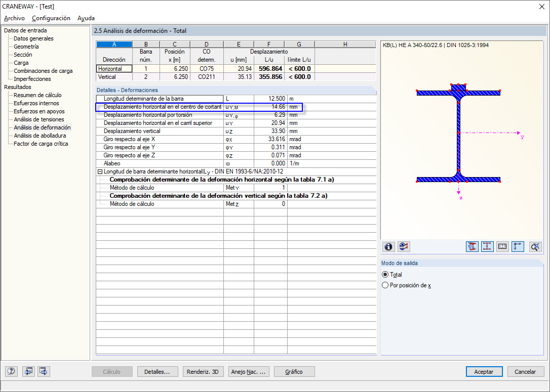
Task: Click the 35.13 displacement cell
Action: coord(239,77)
